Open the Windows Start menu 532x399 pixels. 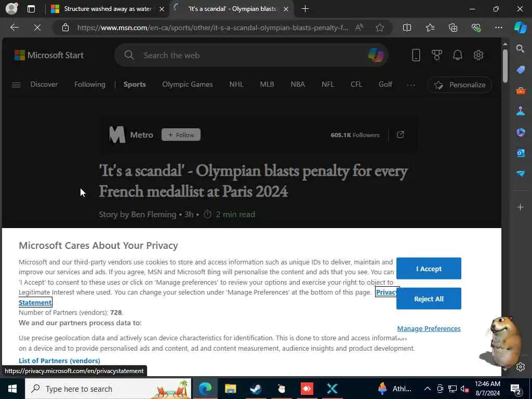coord(12,389)
